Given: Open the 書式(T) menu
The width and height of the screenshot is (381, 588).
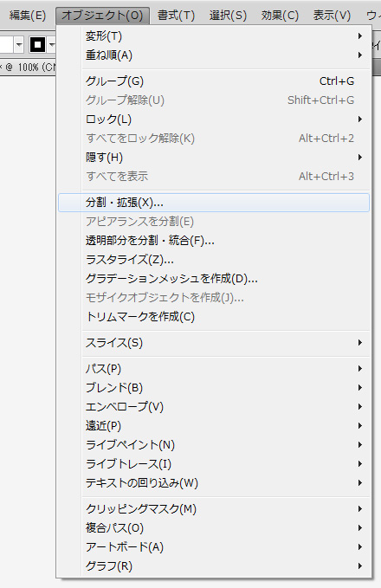Looking at the screenshot, I should [177, 16].
